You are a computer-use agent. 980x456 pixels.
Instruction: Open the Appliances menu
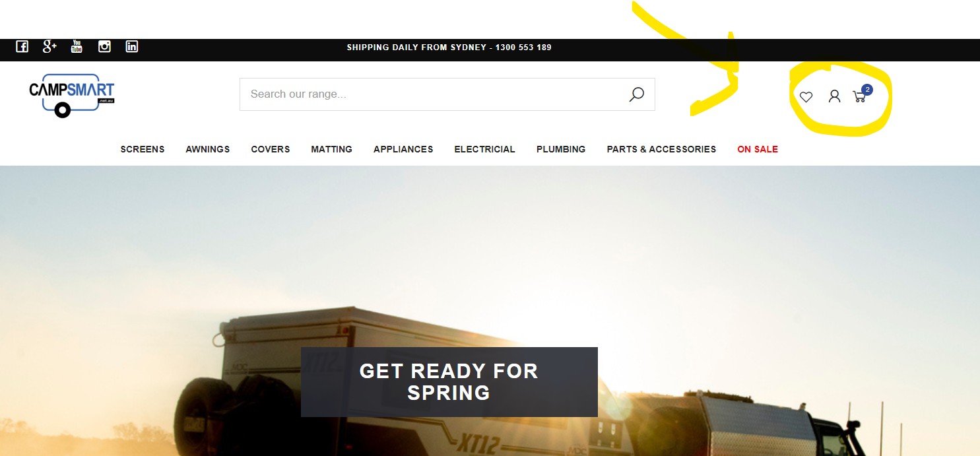403,149
